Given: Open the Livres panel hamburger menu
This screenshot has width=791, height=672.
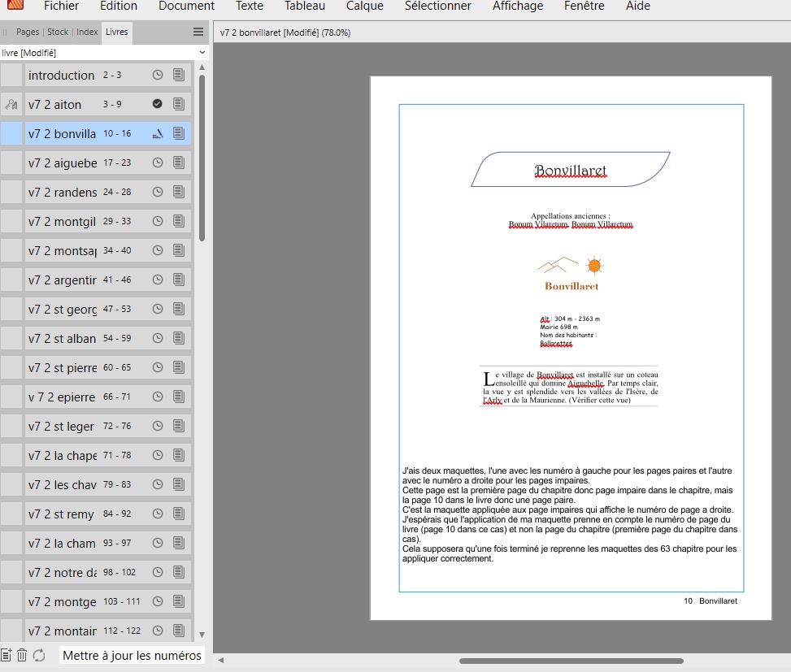Looking at the screenshot, I should [198, 32].
